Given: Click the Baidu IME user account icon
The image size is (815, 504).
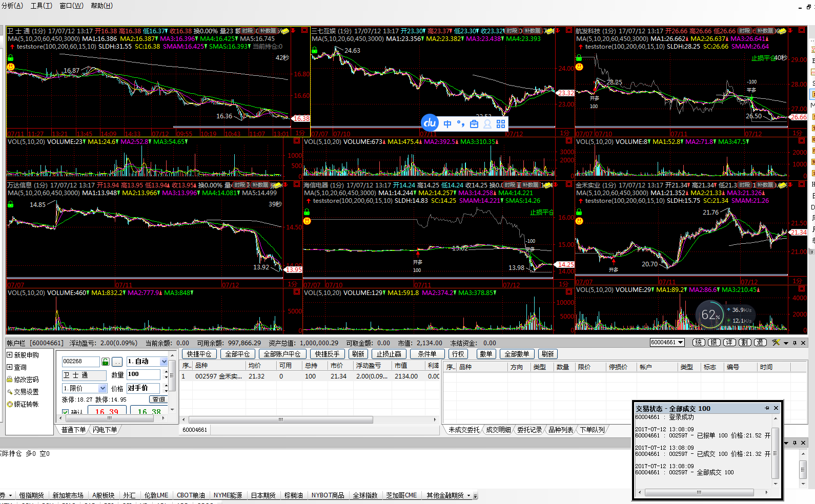Looking at the screenshot, I should (487, 124).
